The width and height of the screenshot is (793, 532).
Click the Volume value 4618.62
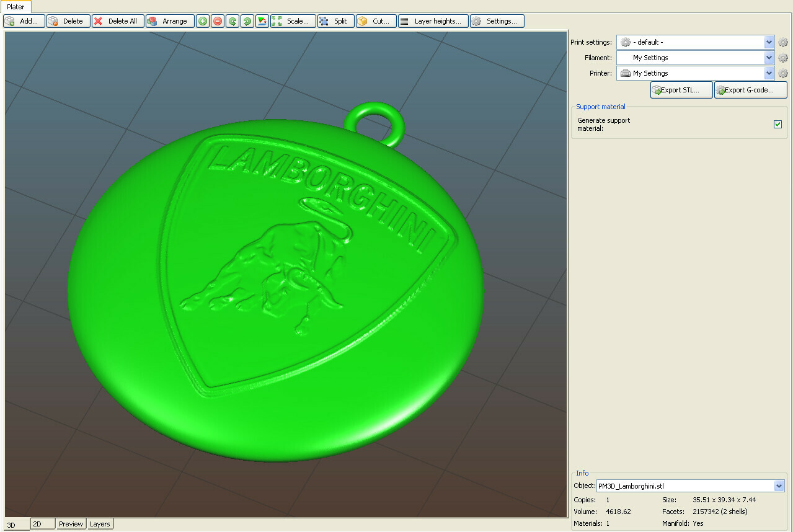[618, 512]
